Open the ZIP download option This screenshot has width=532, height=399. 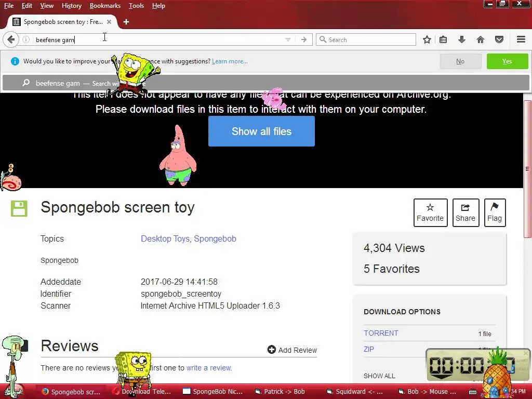pyautogui.click(x=369, y=349)
